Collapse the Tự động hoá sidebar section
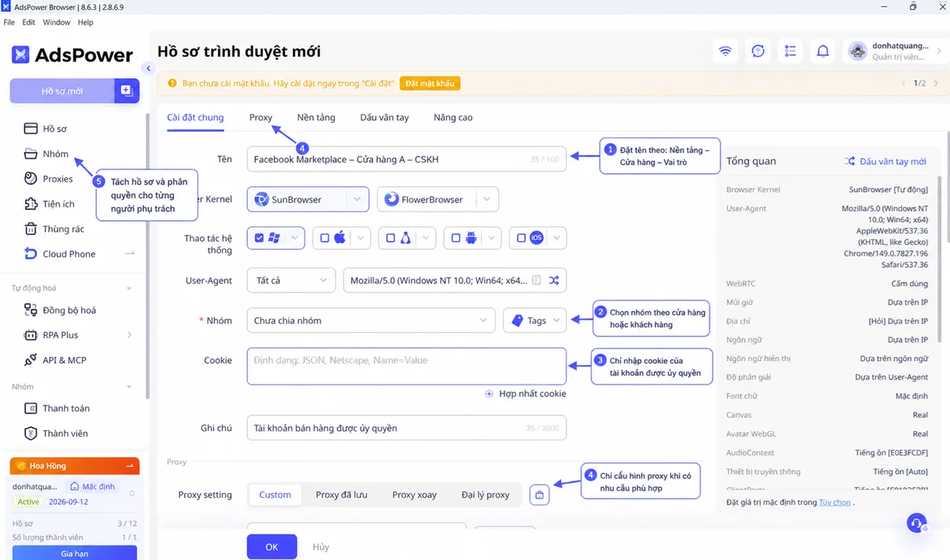This screenshot has height=560, width=950. (x=129, y=288)
